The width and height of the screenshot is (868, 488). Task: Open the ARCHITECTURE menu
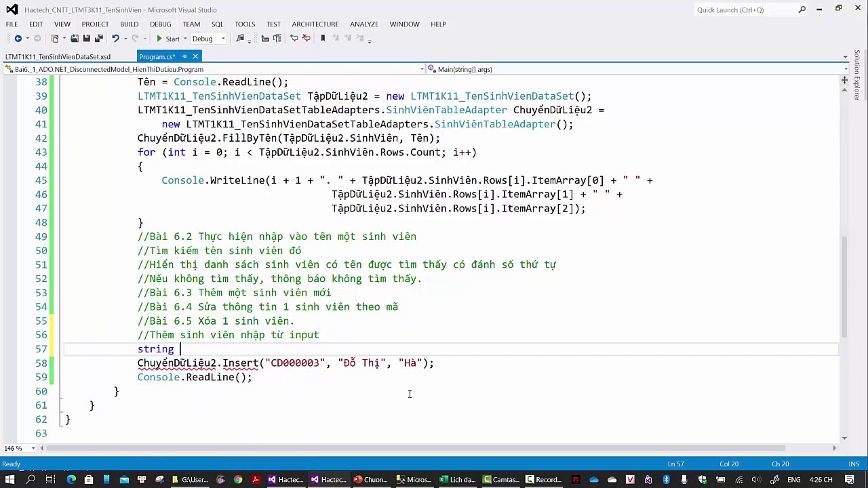point(315,24)
